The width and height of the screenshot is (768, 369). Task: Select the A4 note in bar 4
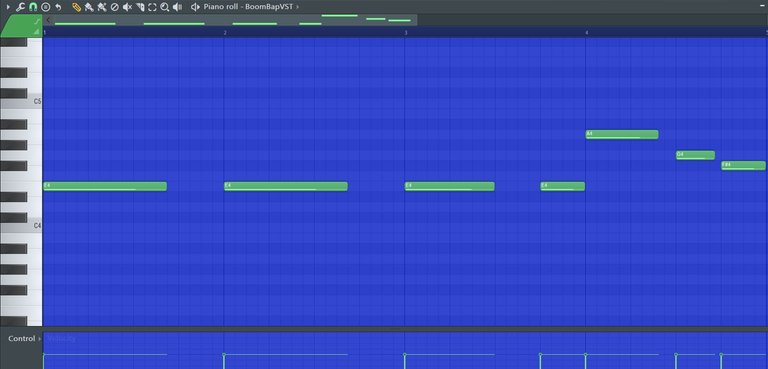click(x=622, y=134)
